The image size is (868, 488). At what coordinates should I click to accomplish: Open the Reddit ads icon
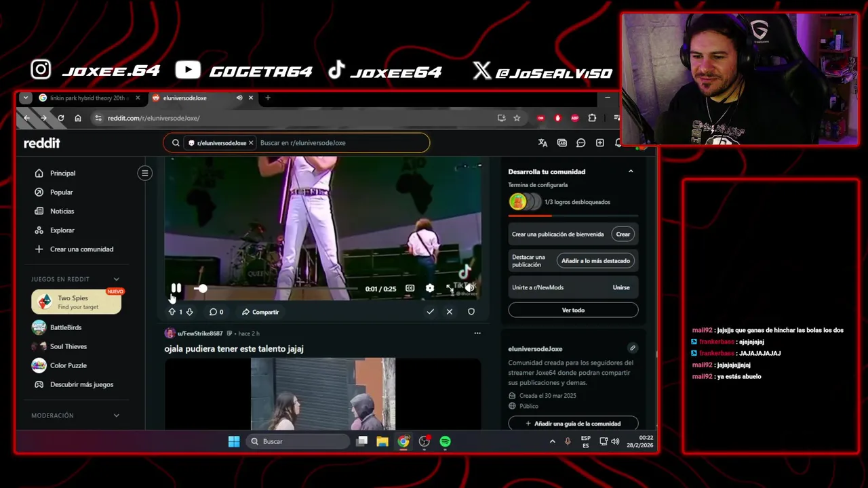(561, 143)
